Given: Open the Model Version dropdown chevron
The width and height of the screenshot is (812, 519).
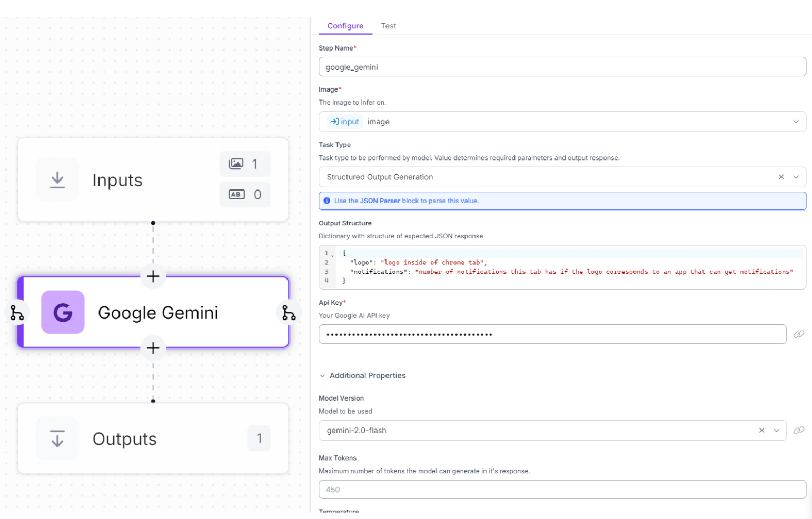Looking at the screenshot, I should pyautogui.click(x=776, y=431).
